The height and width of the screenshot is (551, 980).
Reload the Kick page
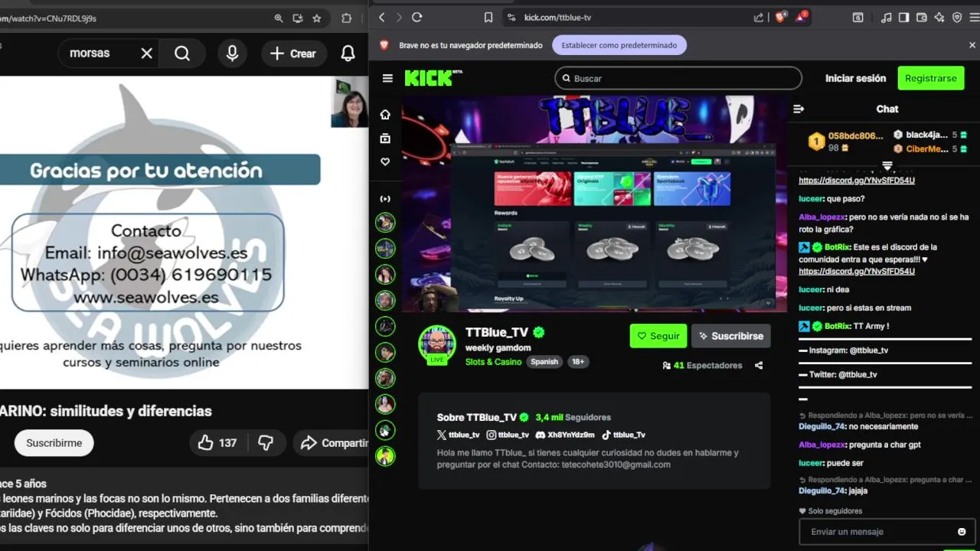[416, 17]
